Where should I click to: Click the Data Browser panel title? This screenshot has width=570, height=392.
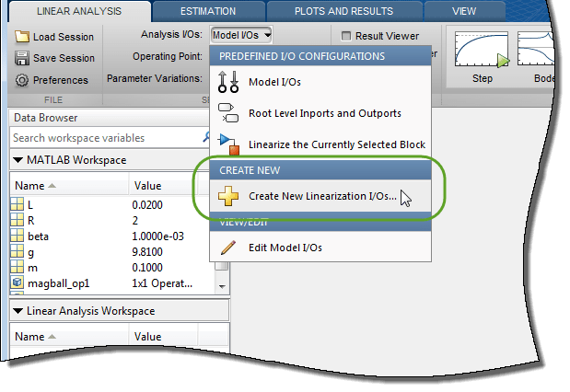tap(45, 118)
